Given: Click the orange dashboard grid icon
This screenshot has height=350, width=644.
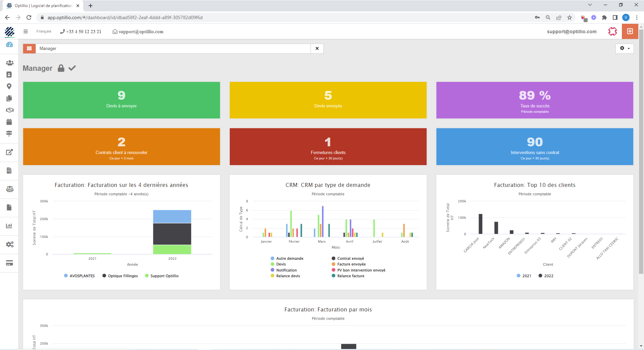Looking at the screenshot, I should (29, 49).
